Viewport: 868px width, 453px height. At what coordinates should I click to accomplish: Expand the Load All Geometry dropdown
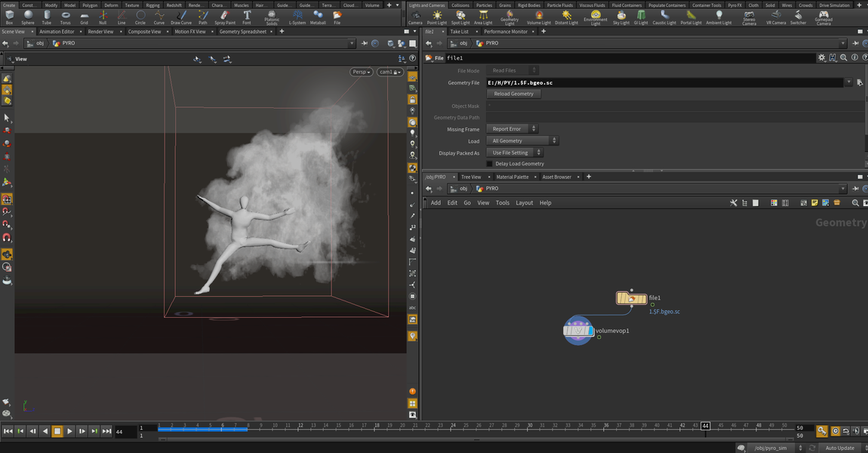522,141
